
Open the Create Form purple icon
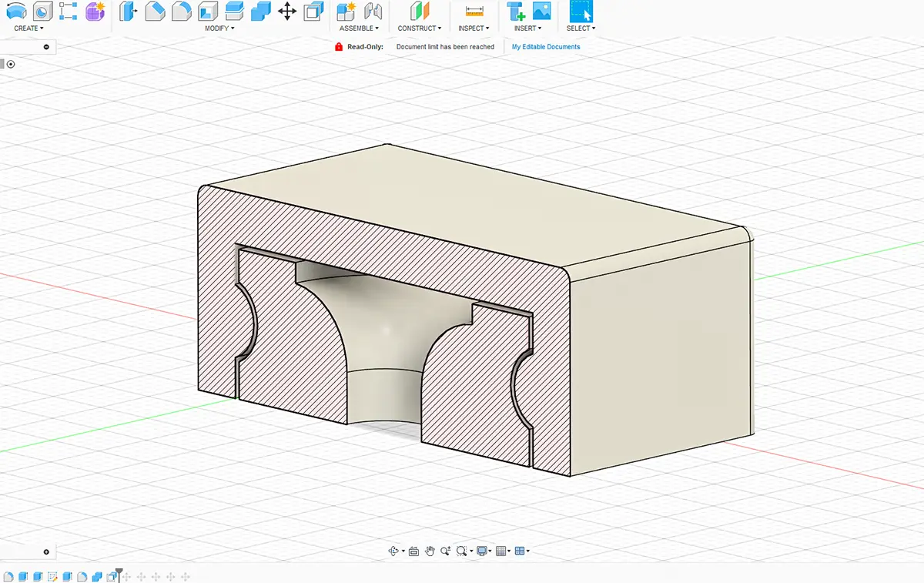(95, 11)
